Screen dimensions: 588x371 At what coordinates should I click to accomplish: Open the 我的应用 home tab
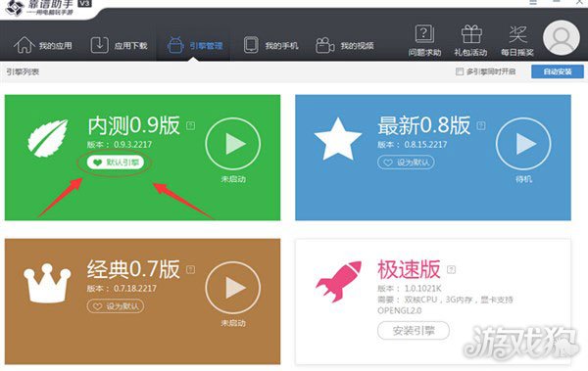point(43,45)
